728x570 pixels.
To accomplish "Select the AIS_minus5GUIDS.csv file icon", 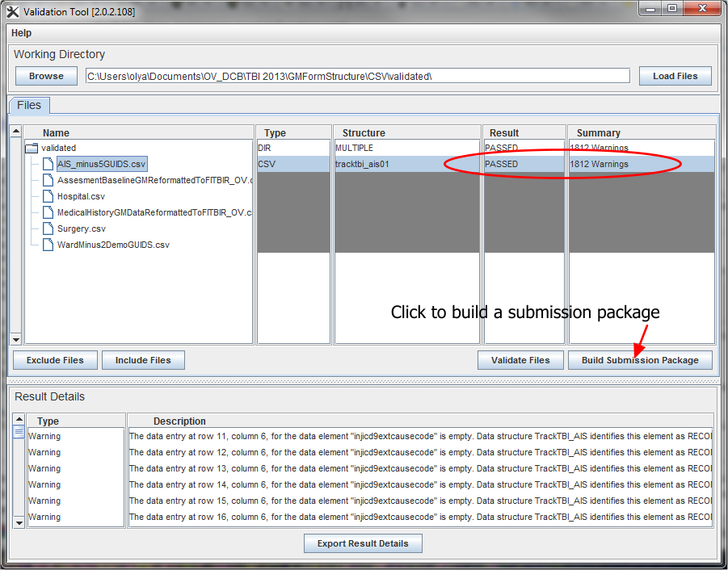I will coord(48,164).
